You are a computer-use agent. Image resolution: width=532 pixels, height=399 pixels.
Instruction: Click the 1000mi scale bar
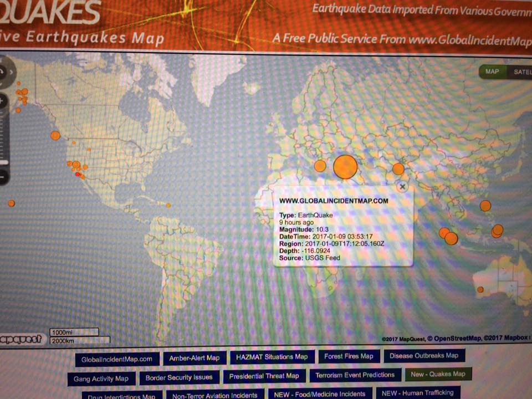point(74,332)
